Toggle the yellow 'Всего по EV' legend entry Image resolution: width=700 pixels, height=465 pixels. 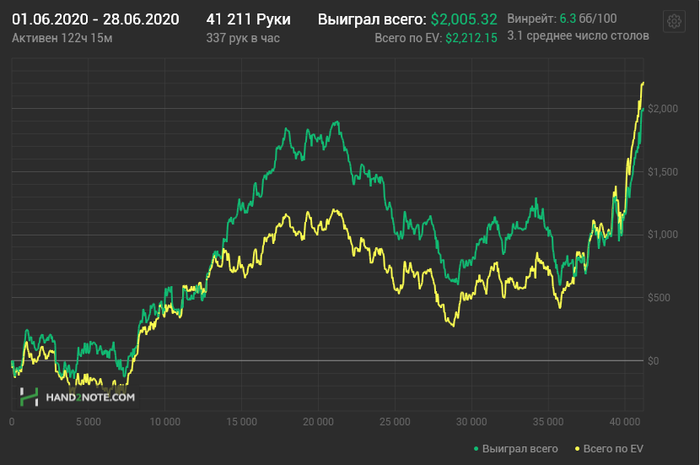pos(609,448)
